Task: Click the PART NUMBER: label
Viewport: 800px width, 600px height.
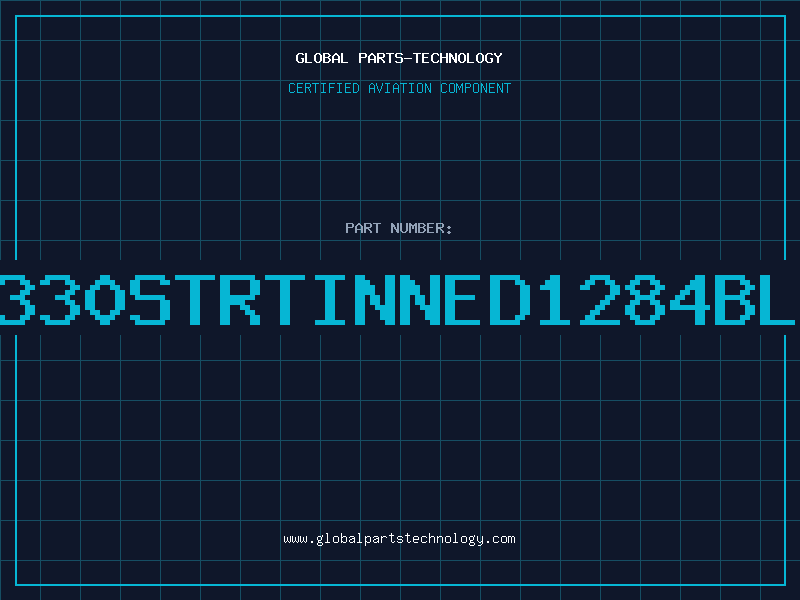Action: pos(399,228)
